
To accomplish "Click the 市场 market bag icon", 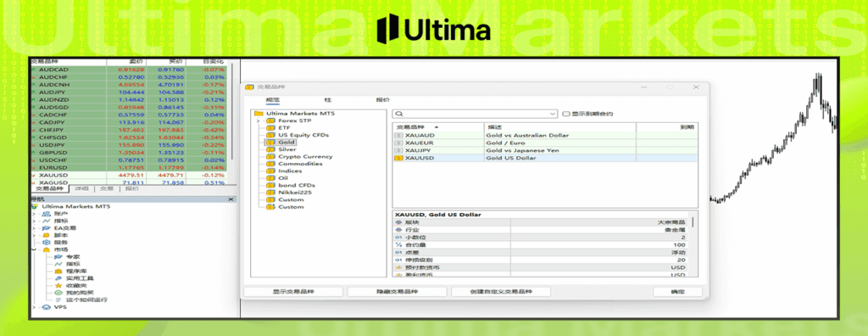I will 47,249.
